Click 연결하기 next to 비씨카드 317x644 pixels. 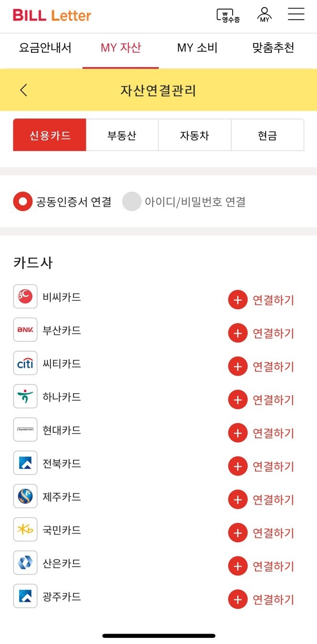coord(273,299)
